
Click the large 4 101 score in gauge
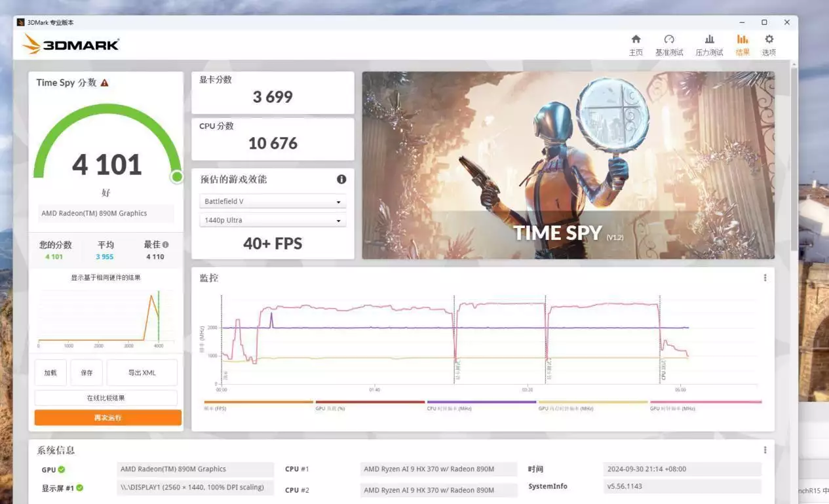(x=107, y=165)
